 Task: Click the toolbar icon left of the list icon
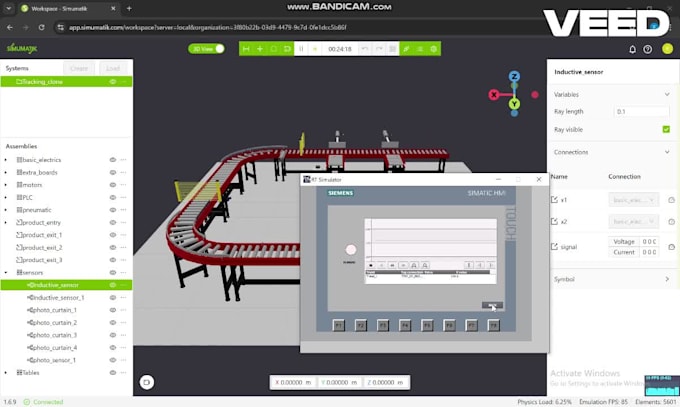[x=406, y=49]
